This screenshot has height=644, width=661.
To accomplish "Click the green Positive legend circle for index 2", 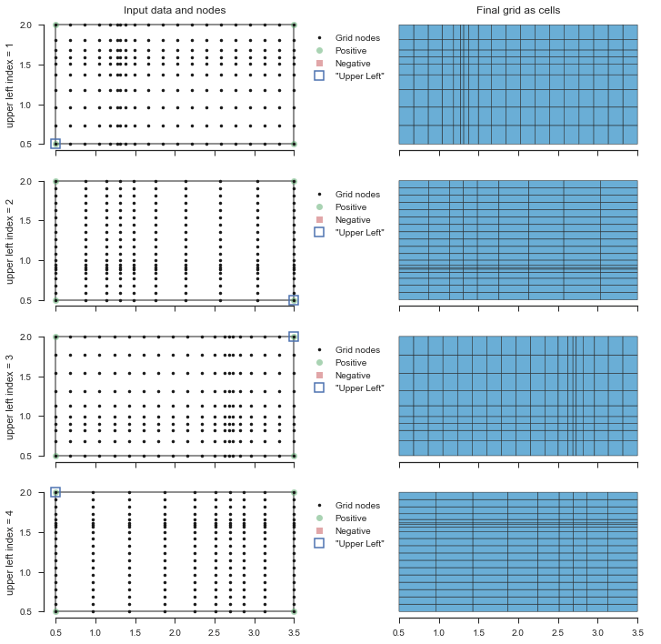I will (x=319, y=207).
